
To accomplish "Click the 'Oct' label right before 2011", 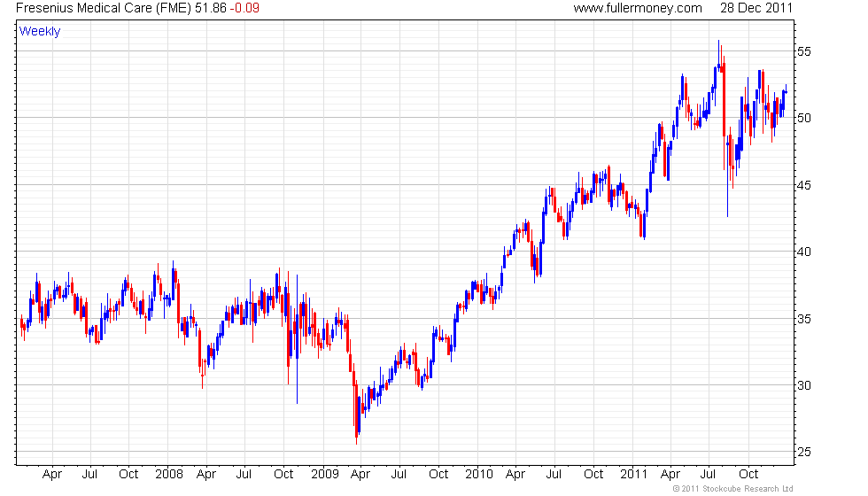I will [x=593, y=475].
